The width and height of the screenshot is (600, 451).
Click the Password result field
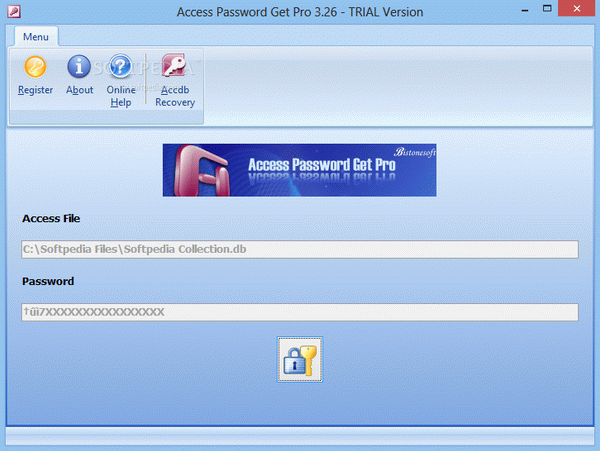[300, 312]
